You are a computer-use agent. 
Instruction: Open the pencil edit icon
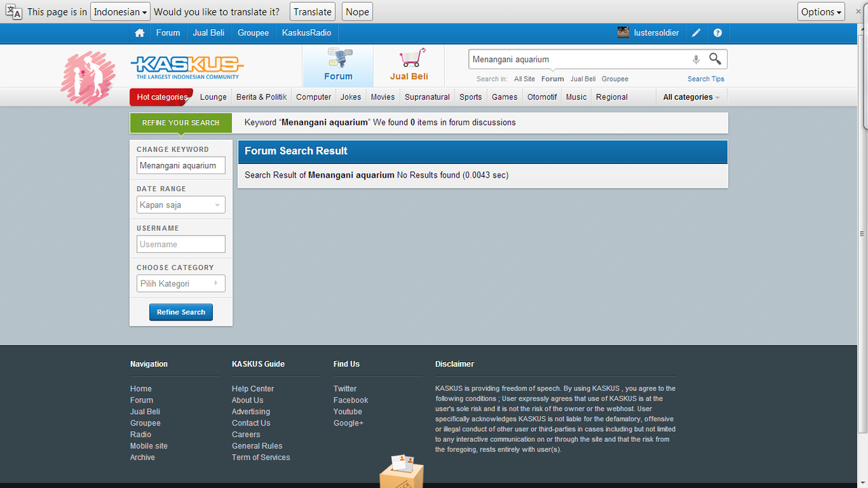pos(696,33)
